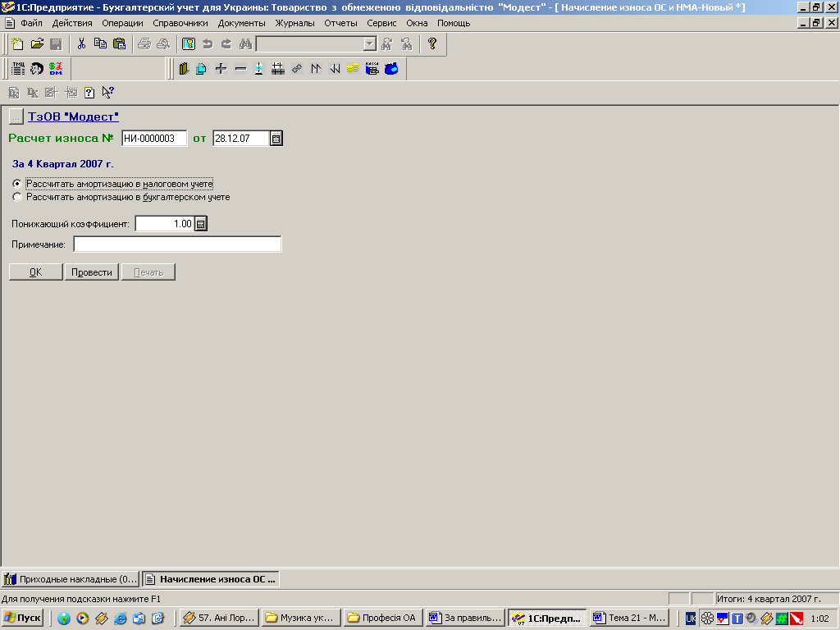840x630 pixels.
Task: Open the Отчеты menu
Action: point(340,23)
